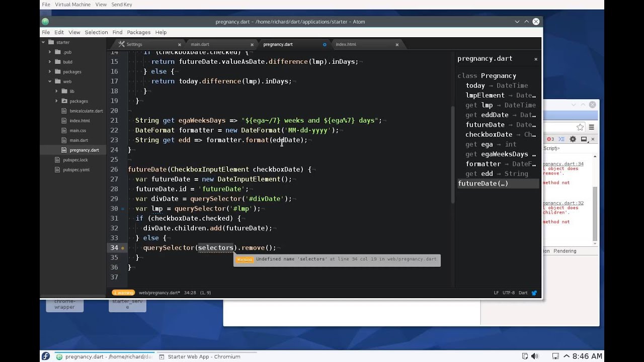Click DevTools error count icon
This screenshot has width=644, height=362.
(x=550, y=139)
